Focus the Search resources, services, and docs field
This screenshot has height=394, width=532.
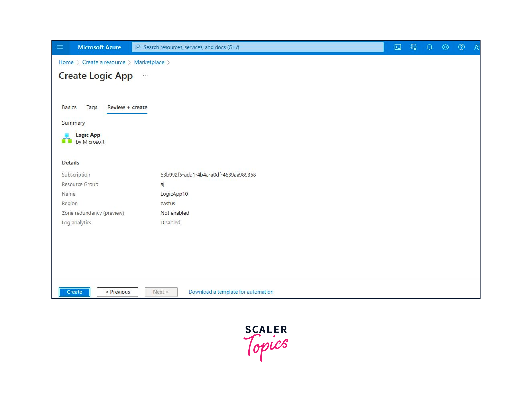[260, 47]
